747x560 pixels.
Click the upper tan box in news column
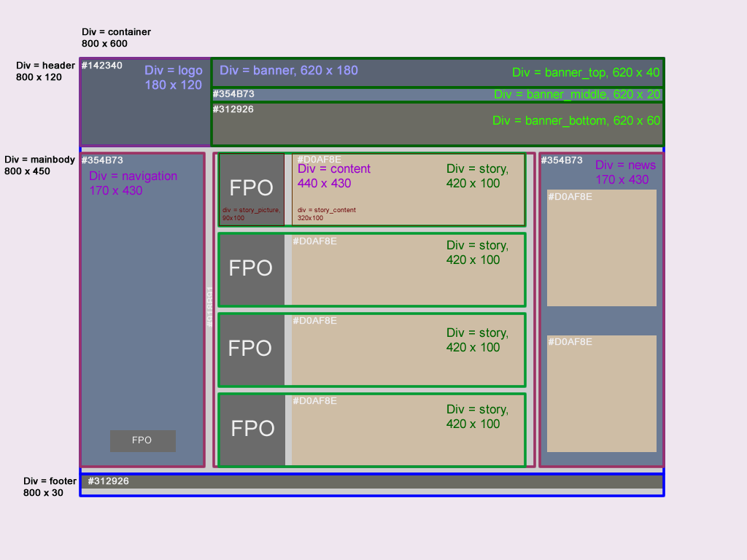click(602, 248)
